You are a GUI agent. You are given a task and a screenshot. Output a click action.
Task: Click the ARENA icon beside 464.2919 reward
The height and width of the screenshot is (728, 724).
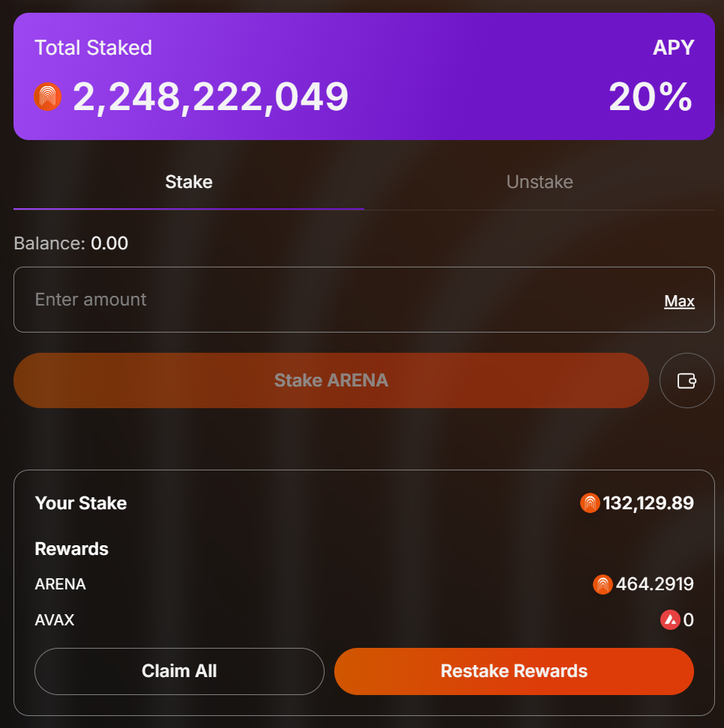pos(603,584)
